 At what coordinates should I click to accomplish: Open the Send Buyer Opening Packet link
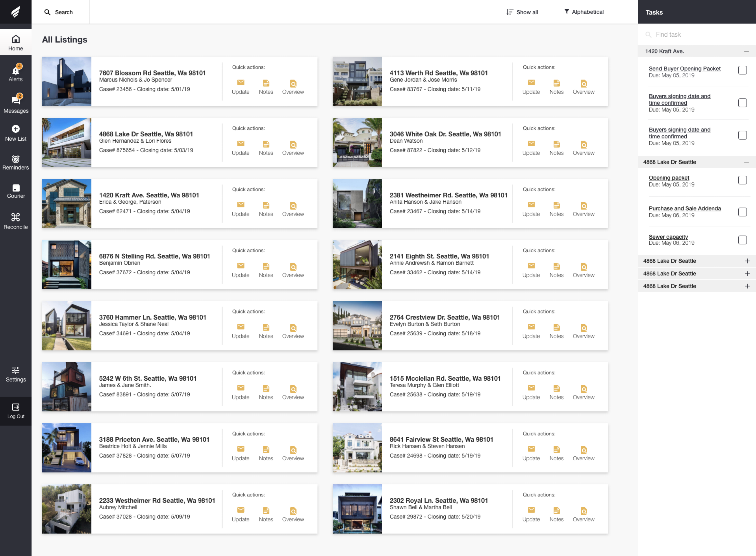pyautogui.click(x=684, y=69)
